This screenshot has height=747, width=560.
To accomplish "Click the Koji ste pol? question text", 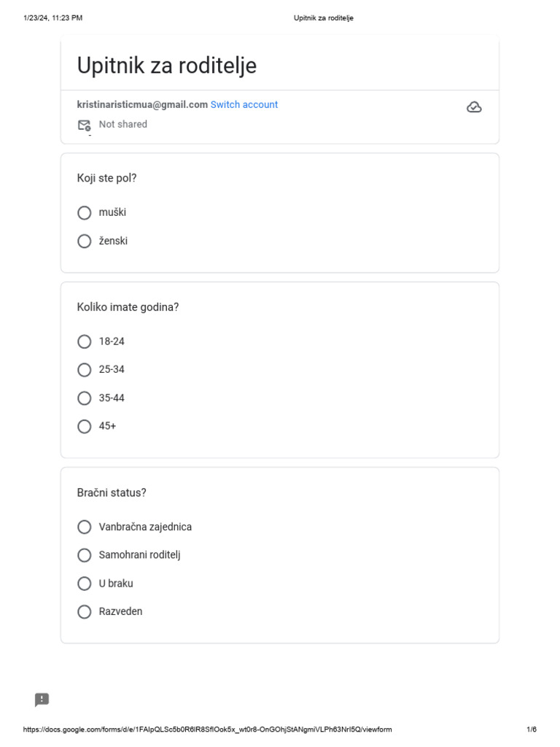I will 107,178.
